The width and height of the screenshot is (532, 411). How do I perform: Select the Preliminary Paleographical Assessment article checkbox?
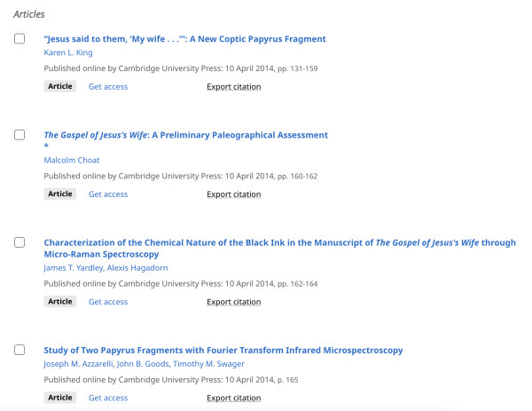[x=20, y=135]
